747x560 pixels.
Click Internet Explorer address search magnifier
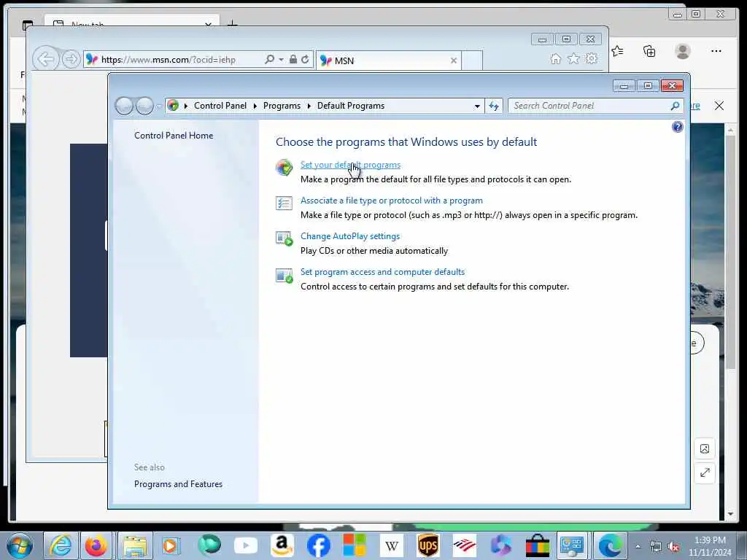point(269,60)
